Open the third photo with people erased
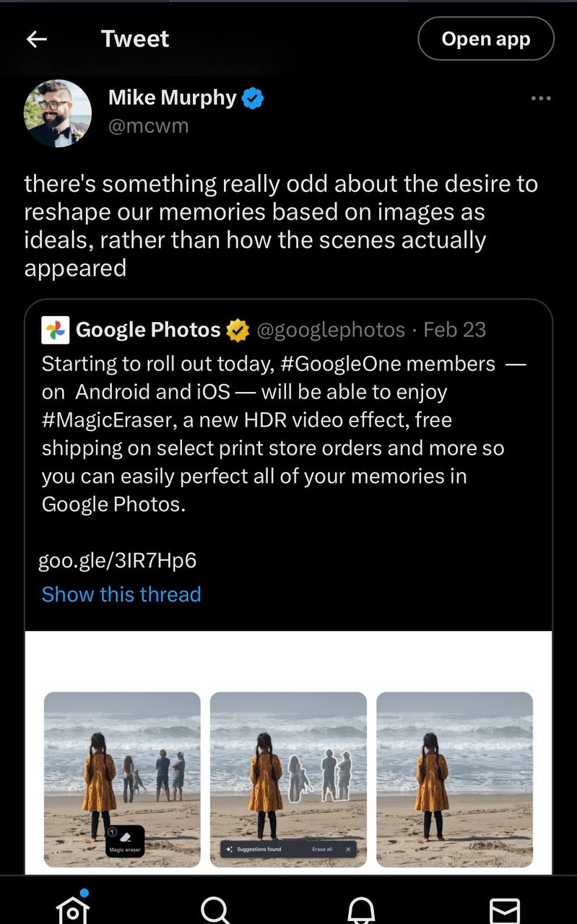Viewport: 577px width, 924px height. click(454, 779)
